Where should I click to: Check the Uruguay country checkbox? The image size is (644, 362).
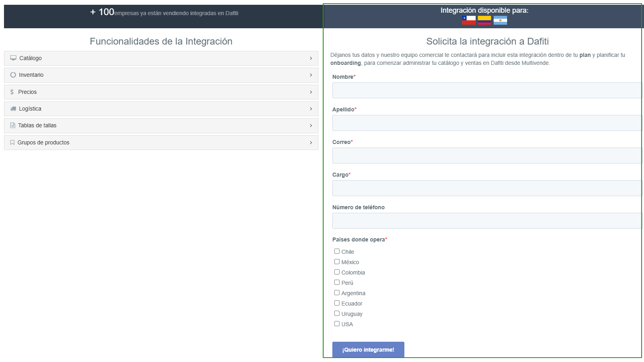[x=337, y=313]
